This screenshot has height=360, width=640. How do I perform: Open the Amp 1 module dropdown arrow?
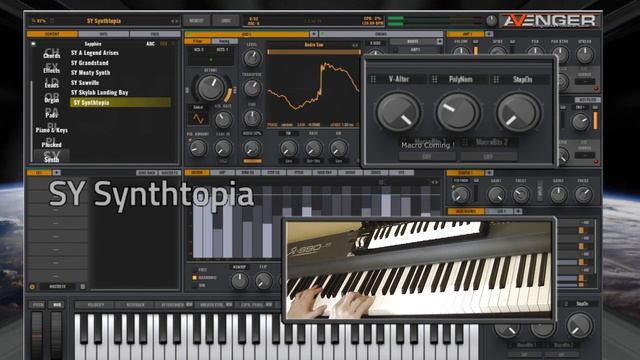point(489,34)
